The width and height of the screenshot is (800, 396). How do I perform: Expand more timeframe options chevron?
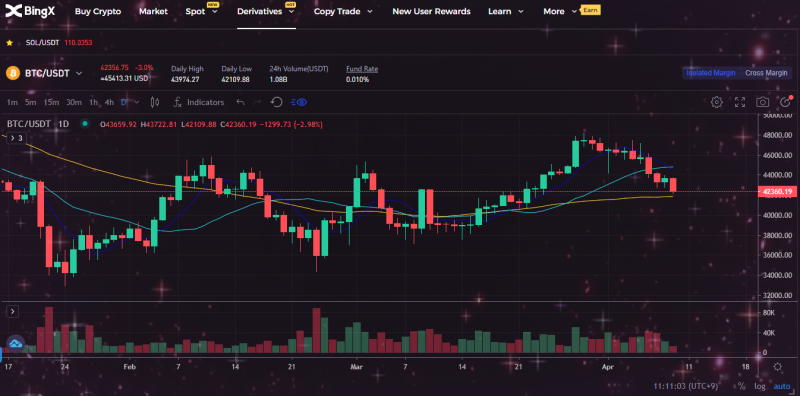coord(137,102)
